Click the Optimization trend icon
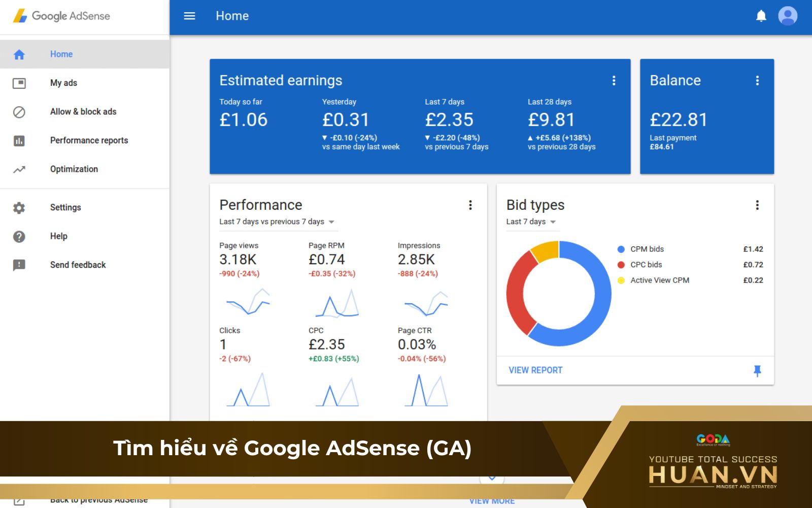Image resolution: width=812 pixels, height=508 pixels. pos(19,169)
